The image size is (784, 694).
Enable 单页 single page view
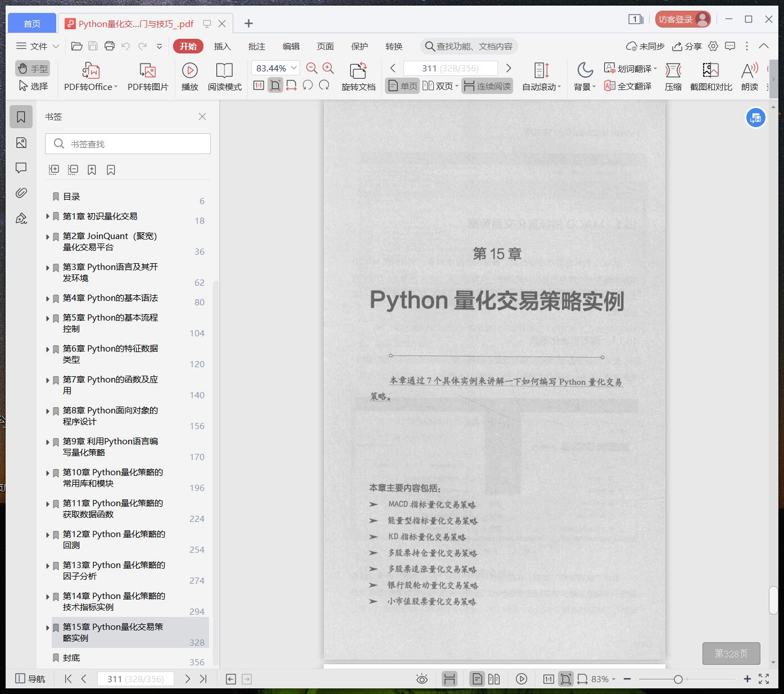coord(402,86)
